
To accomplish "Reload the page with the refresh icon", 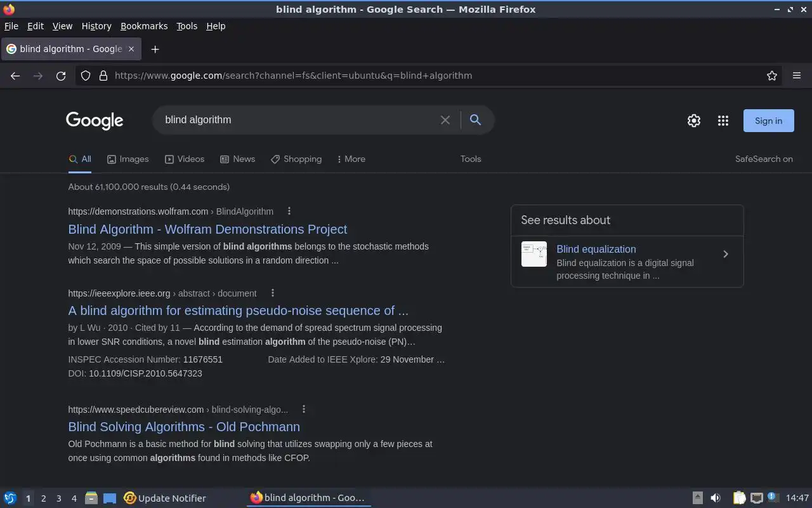I will (x=61, y=76).
